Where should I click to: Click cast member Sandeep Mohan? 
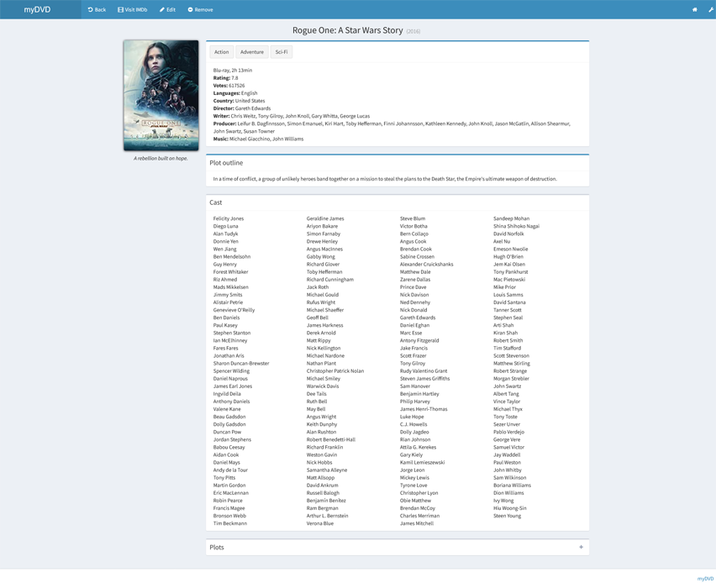[x=511, y=218]
